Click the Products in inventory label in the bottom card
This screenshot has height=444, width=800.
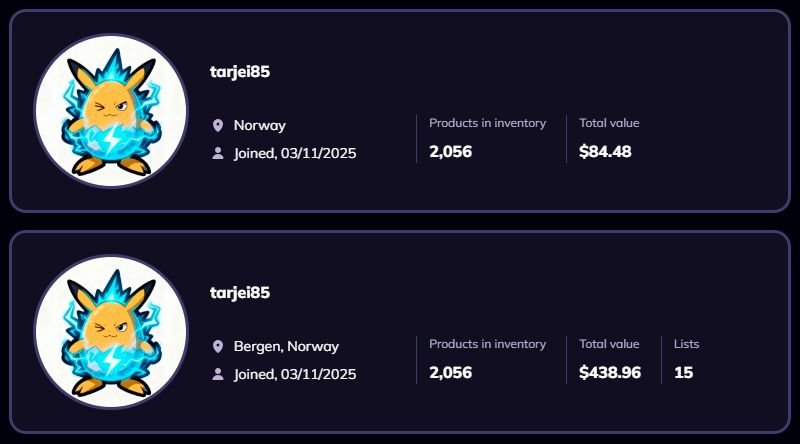(487, 344)
